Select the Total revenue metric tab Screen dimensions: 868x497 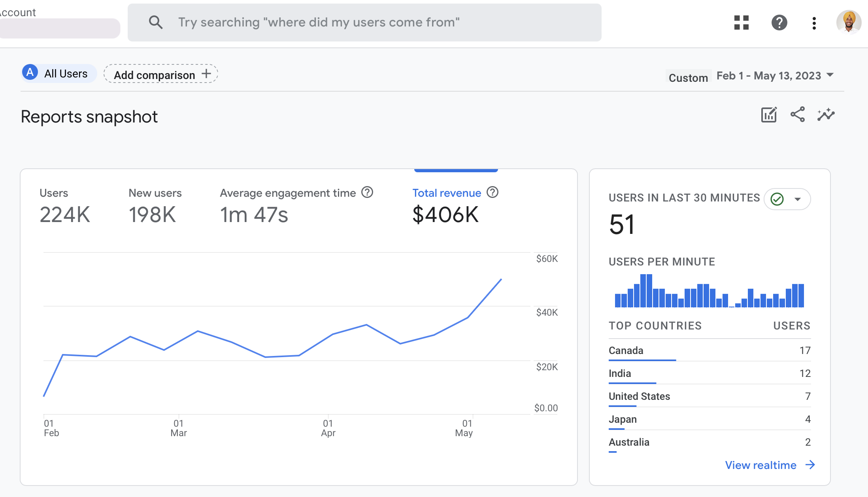455,206
